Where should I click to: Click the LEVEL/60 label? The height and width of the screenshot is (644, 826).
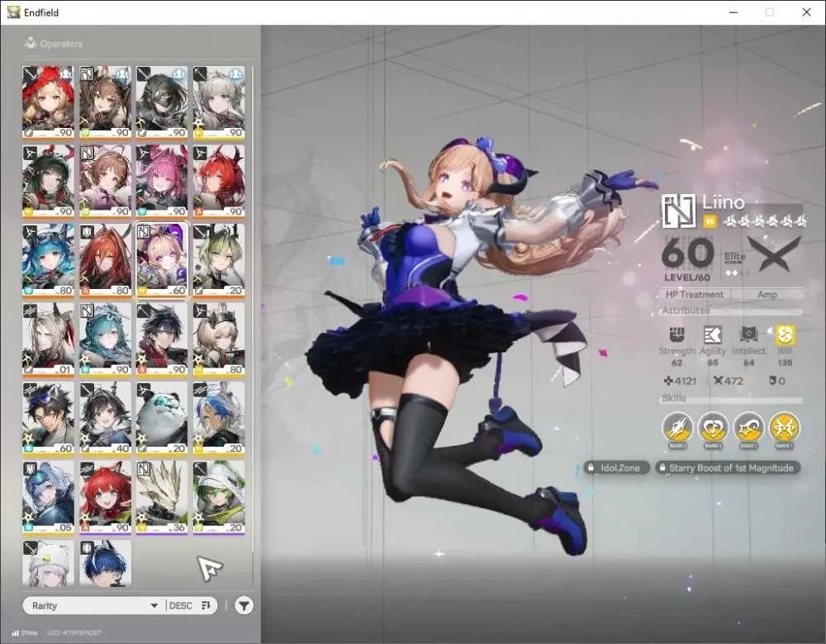[x=687, y=277]
